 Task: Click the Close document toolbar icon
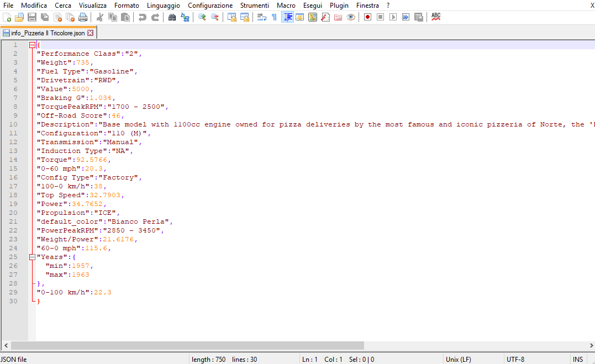[57, 17]
